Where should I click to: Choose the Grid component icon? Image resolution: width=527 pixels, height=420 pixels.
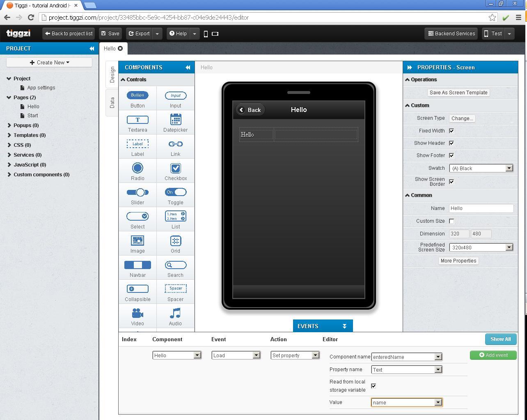click(175, 241)
